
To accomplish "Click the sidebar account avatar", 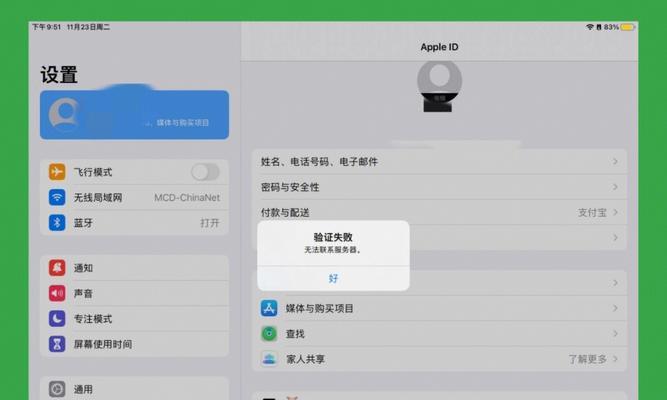I will pos(64,114).
